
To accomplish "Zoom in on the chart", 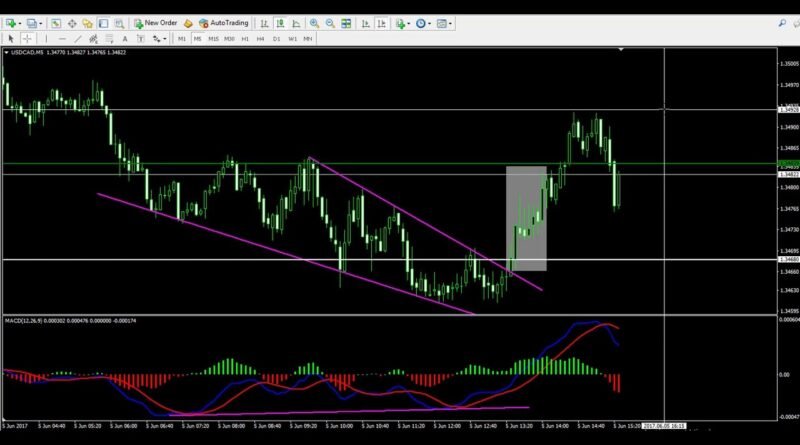I will [314, 23].
